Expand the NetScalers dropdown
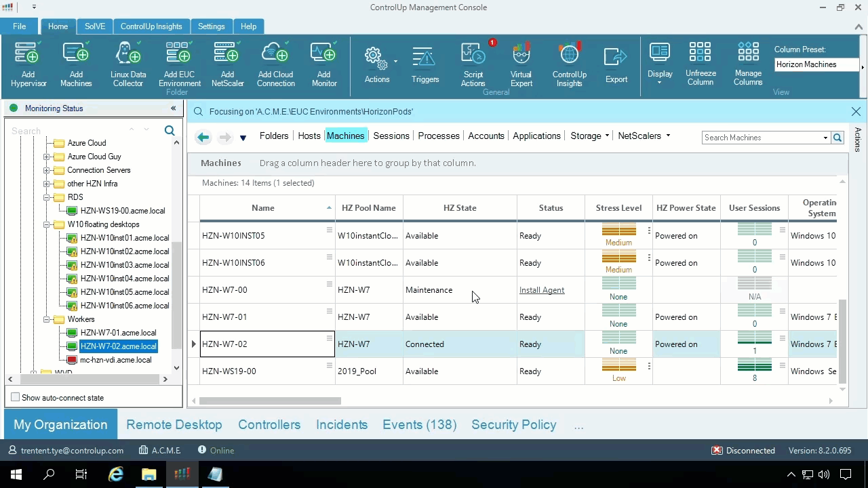 click(x=668, y=136)
